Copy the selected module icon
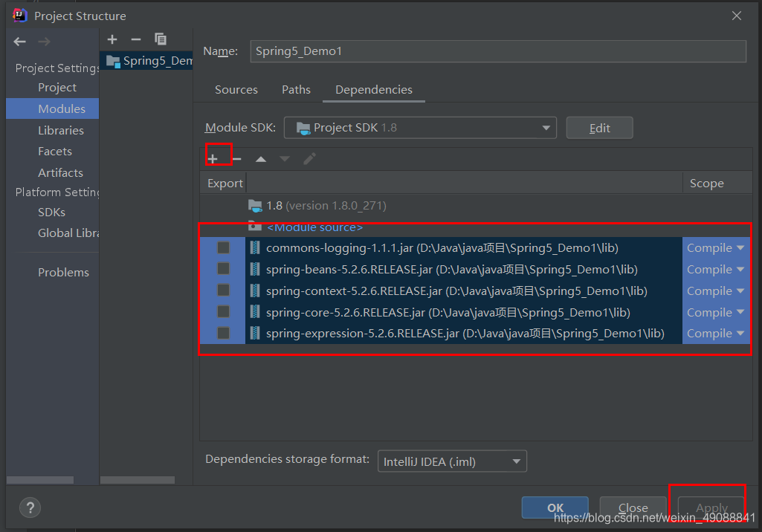 (161, 39)
